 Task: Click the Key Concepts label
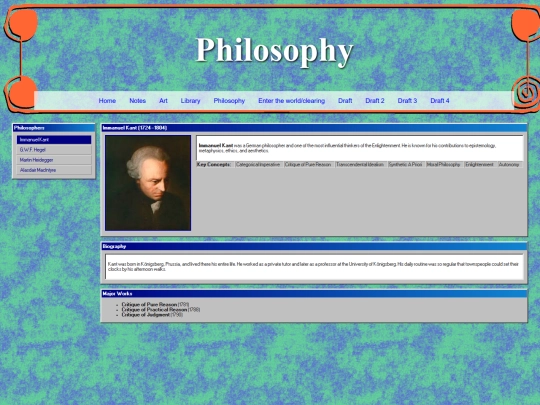[214, 165]
